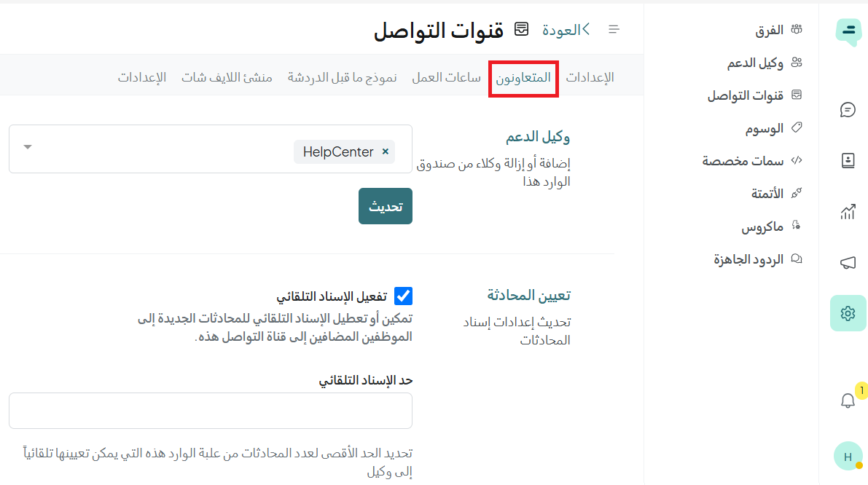Image resolution: width=868 pixels, height=485 pixels.
Task: Click the حد الإسناد التلقائي input field
Action: (x=210, y=411)
